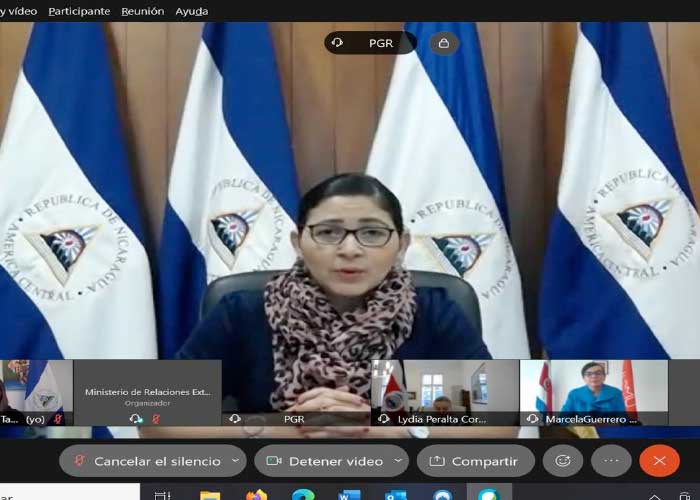
Task: Select the Lydia Peralta Cor... video thumbnail
Action: (x=444, y=390)
